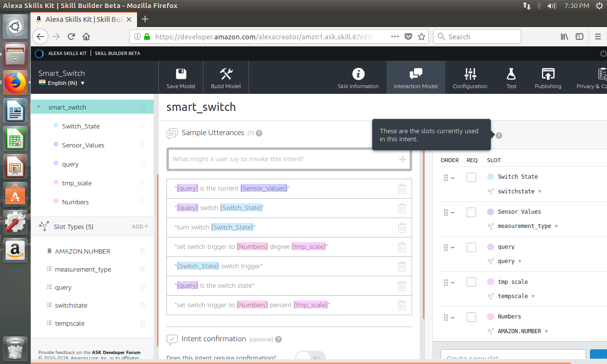This screenshot has height=364, width=607.
Task: Open LibreOffice Writer from dock
Action: pos(16,111)
